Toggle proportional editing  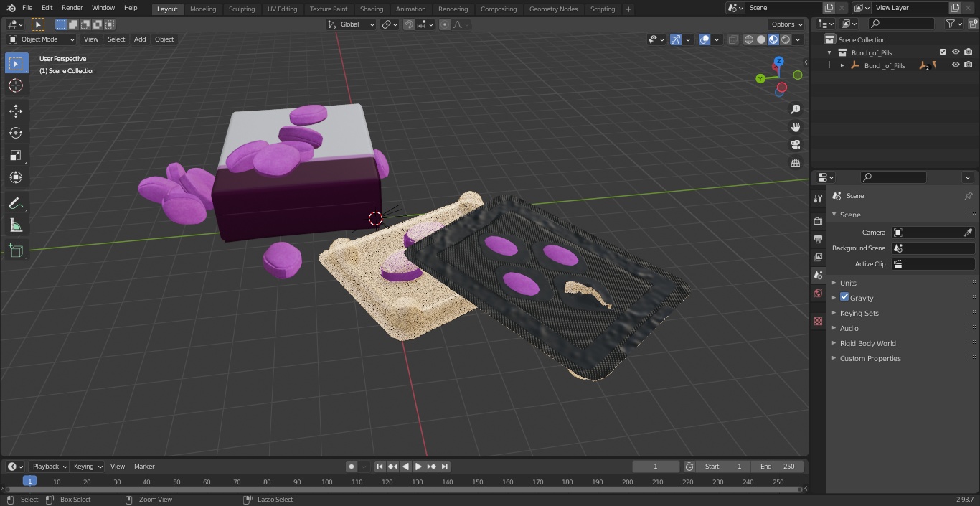[x=445, y=24]
